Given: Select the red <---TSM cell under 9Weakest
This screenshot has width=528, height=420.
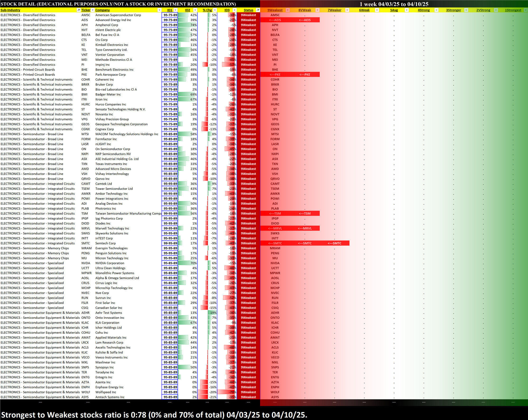Looking at the screenshot, I should tap(275, 213).
